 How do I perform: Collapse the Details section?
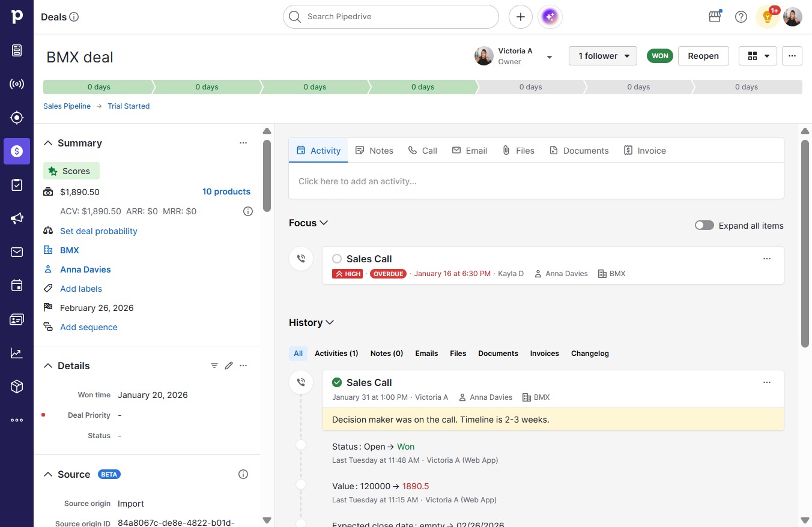48,366
